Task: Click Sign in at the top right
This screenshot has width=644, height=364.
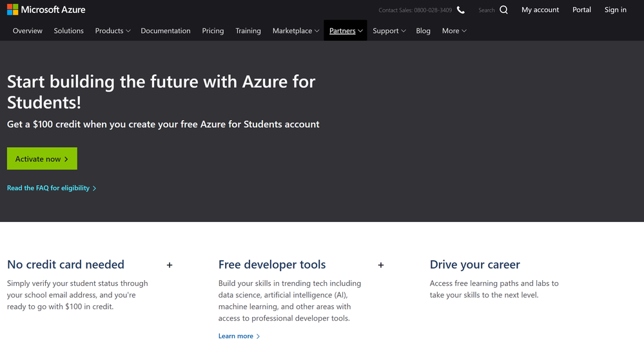Action: click(615, 10)
